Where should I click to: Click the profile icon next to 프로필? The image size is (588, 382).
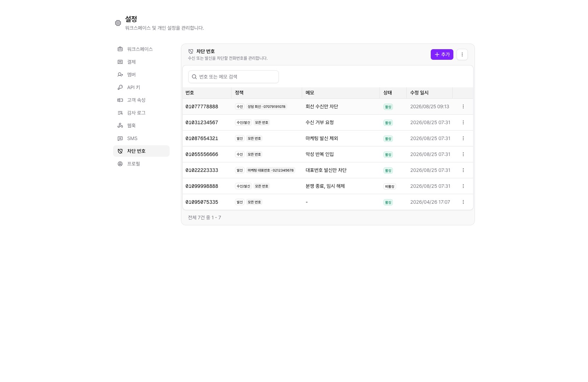120,164
